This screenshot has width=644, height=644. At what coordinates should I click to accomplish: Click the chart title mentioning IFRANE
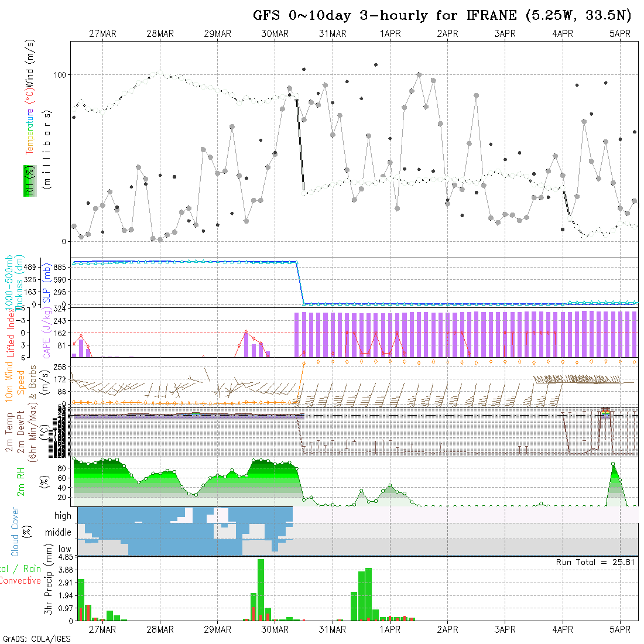coord(442,16)
